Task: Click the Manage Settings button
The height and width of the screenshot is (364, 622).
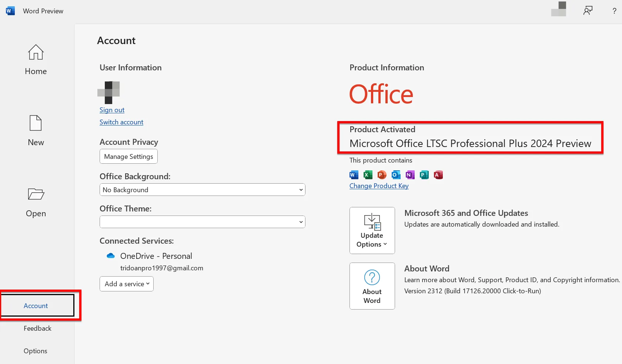Action: point(128,156)
